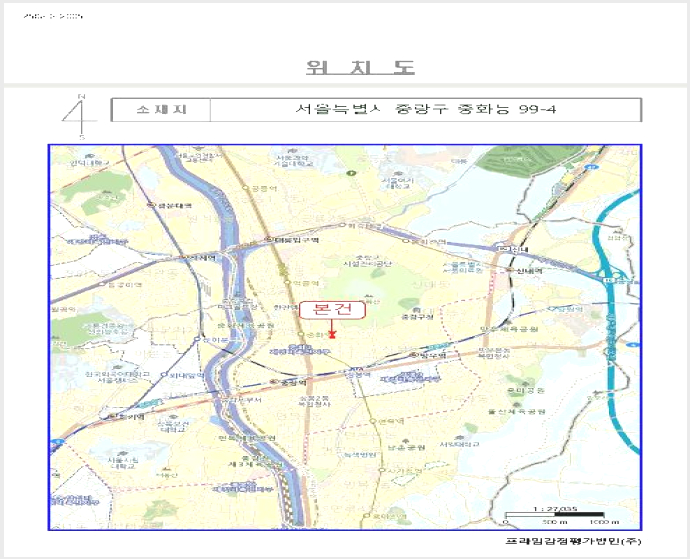Click the 면목역 subway circle
This screenshot has width=690, height=559.
click(x=372, y=421)
